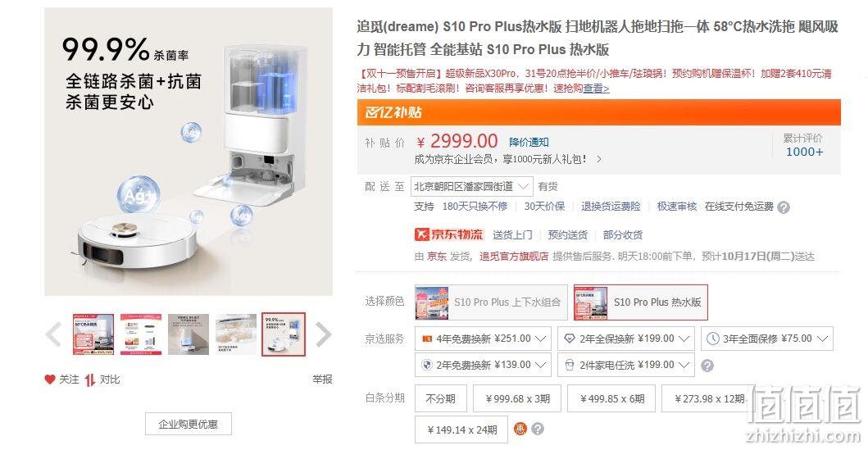868x450 pixels.
Task: Click the 企业购更优惠 button
Action: tap(189, 424)
